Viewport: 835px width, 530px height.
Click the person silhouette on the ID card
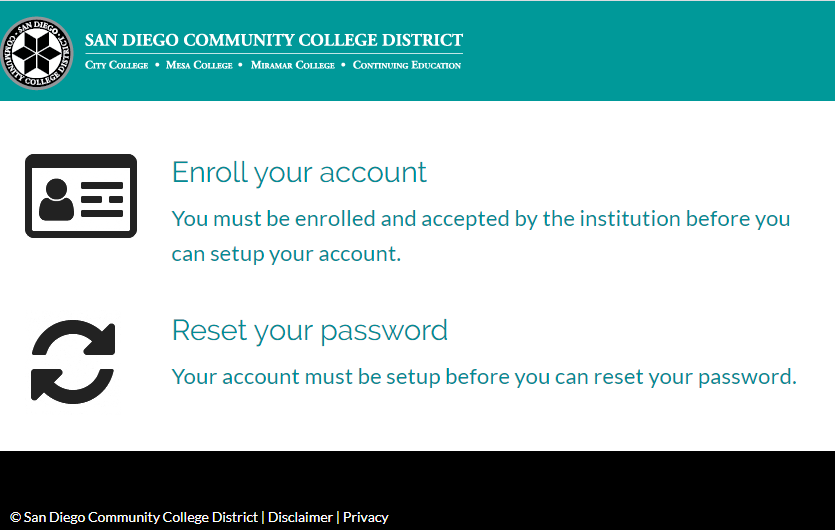tap(56, 200)
